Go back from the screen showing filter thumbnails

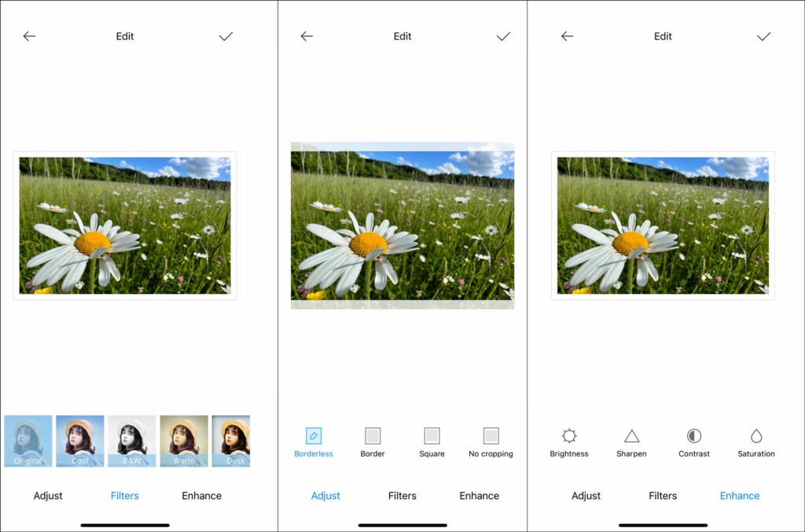pyautogui.click(x=29, y=36)
